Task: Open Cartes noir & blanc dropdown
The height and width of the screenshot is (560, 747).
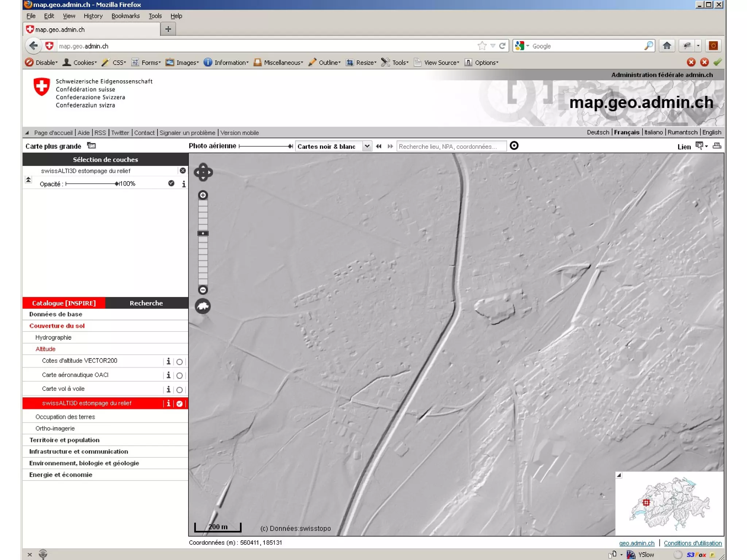Action: click(367, 146)
